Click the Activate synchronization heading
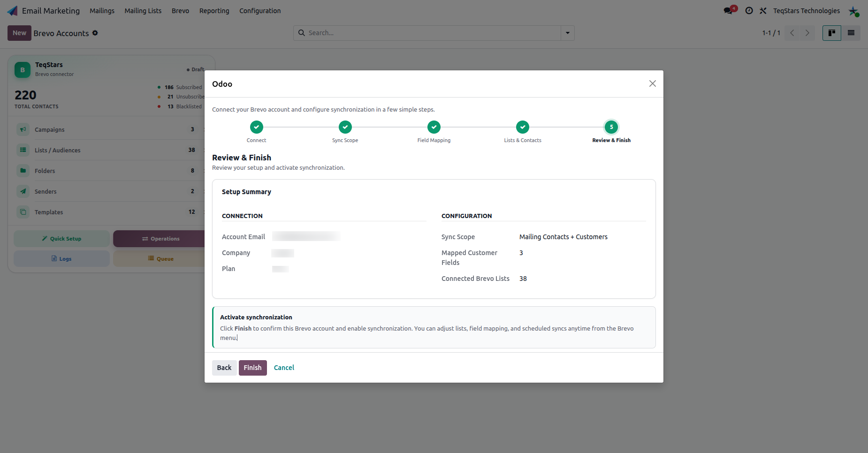The image size is (868, 453). click(x=256, y=317)
